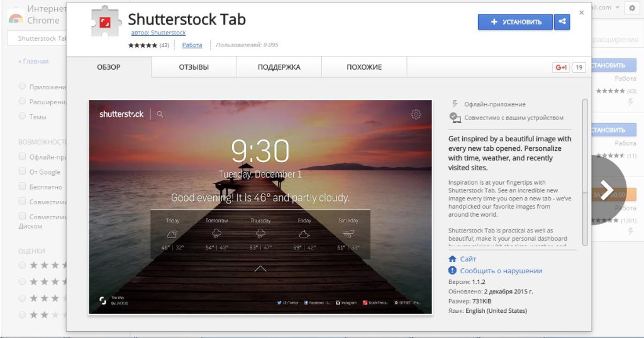
Task: Select the Темы radio button
Action: pos(22,116)
